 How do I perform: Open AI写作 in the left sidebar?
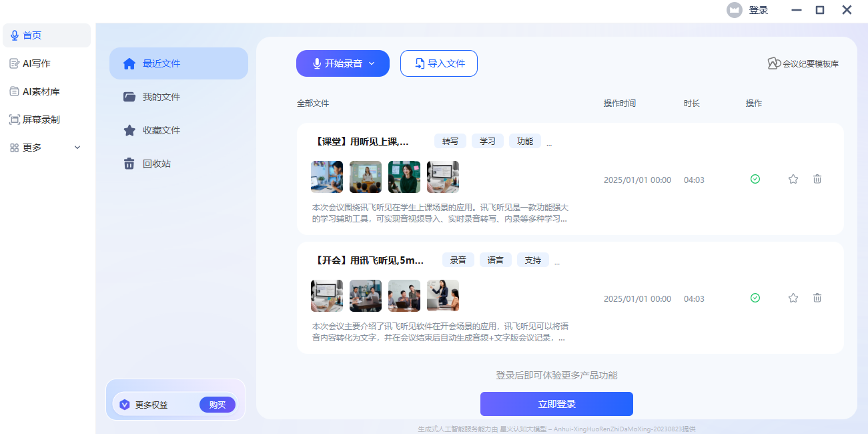[36, 63]
